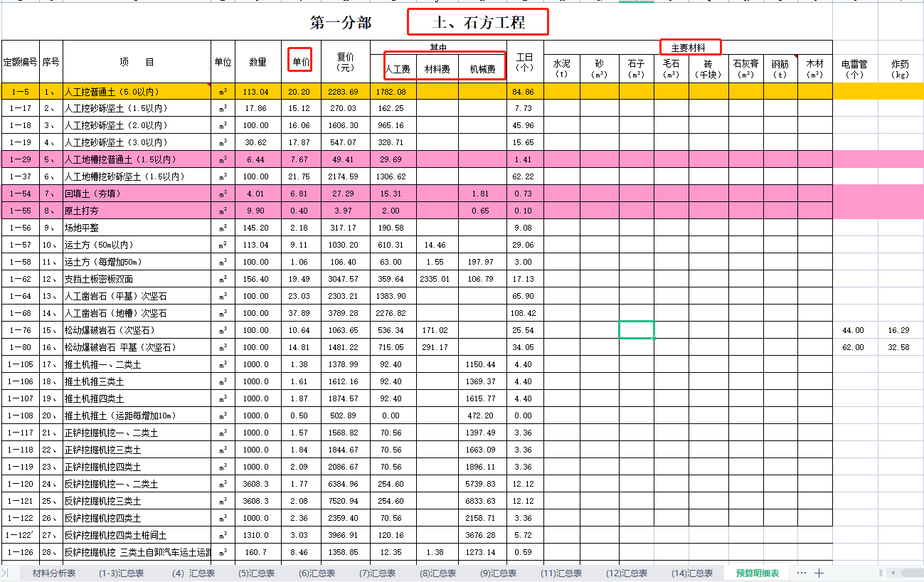This screenshot has width=924, height=582.
Task: Select the quota number cell 1–5
Action: click(20, 91)
